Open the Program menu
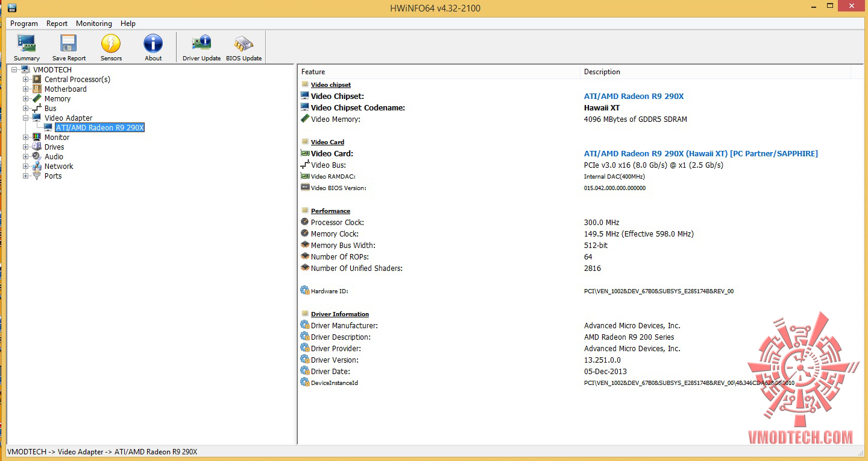The width and height of the screenshot is (868, 461). pos(24,24)
